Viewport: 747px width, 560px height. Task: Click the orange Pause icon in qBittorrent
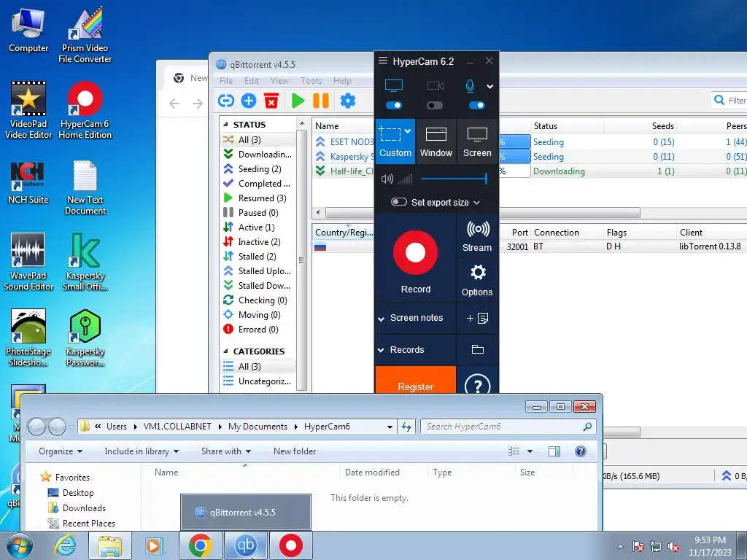321,101
